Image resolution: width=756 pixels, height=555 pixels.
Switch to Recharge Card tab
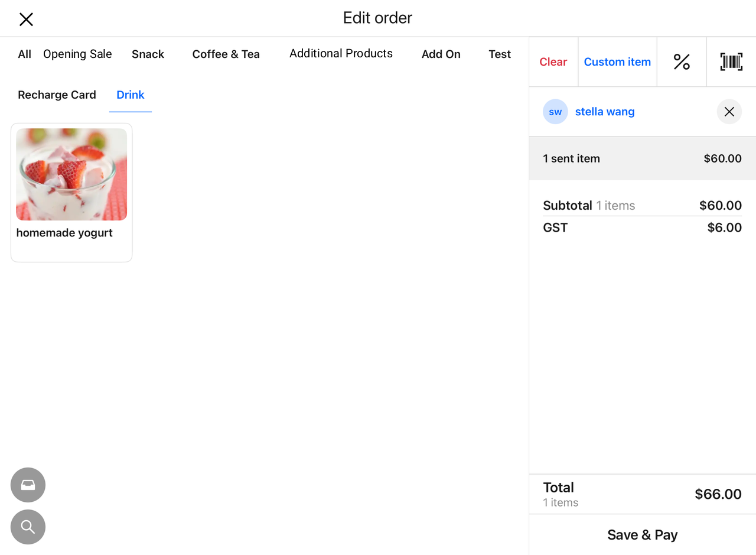click(57, 95)
